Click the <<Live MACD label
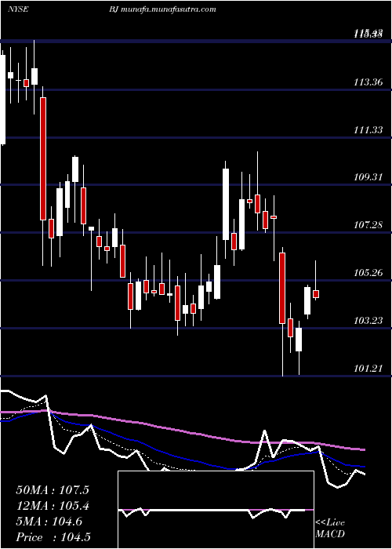 330,529
